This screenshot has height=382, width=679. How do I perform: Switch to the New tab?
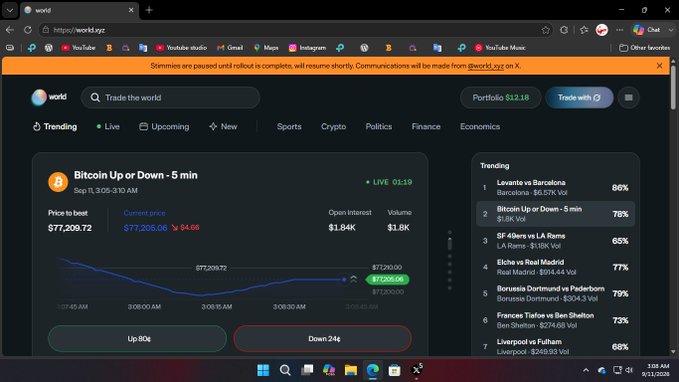(223, 126)
